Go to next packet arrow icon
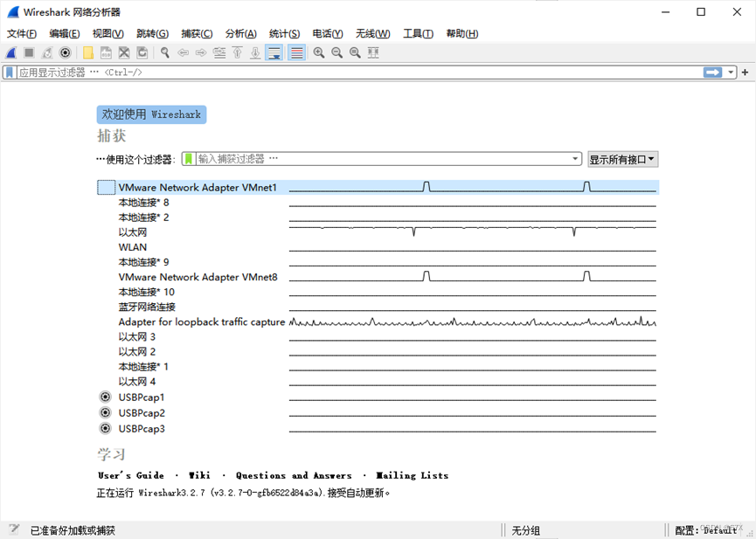The height and width of the screenshot is (539, 756). (x=201, y=52)
